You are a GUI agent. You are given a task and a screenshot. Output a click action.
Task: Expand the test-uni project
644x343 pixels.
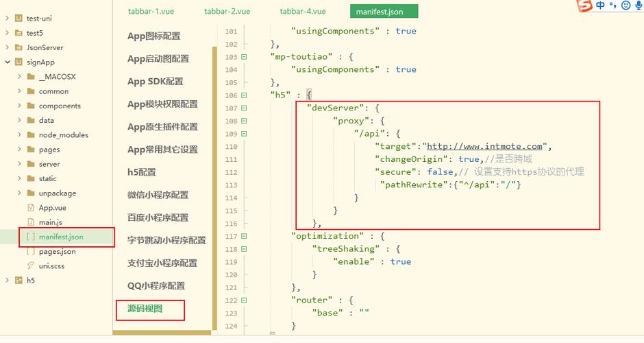[7, 18]
